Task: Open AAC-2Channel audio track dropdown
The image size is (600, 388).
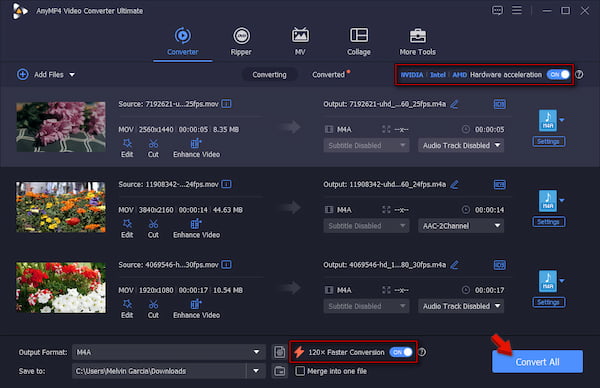Action: click(461, 226)
